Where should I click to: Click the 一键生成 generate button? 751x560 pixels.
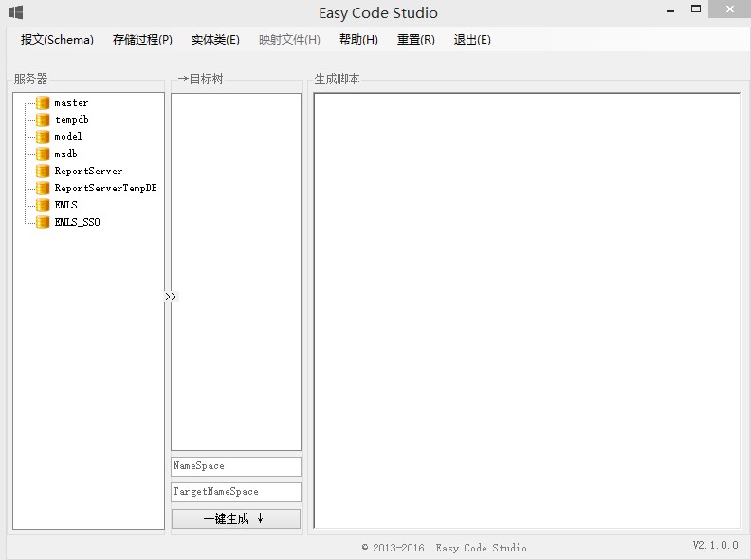point(236,518)
